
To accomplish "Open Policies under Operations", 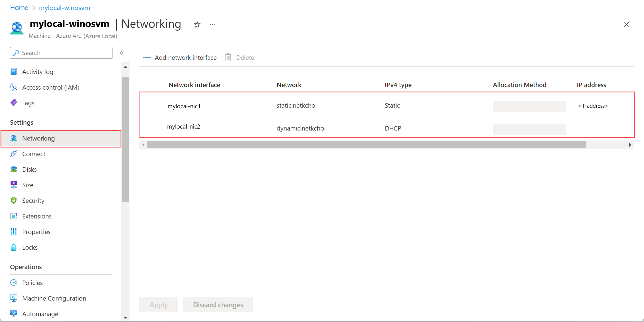I will click(x=32, y=282).
